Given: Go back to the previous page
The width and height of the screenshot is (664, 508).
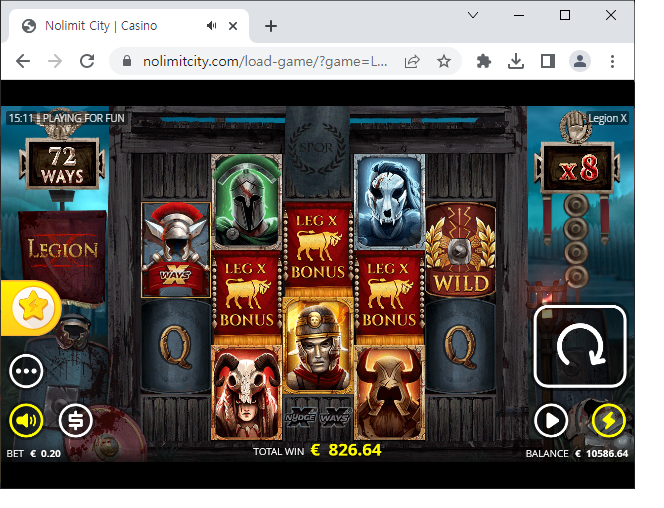Looking at the screenshot, I should point(23,61).
